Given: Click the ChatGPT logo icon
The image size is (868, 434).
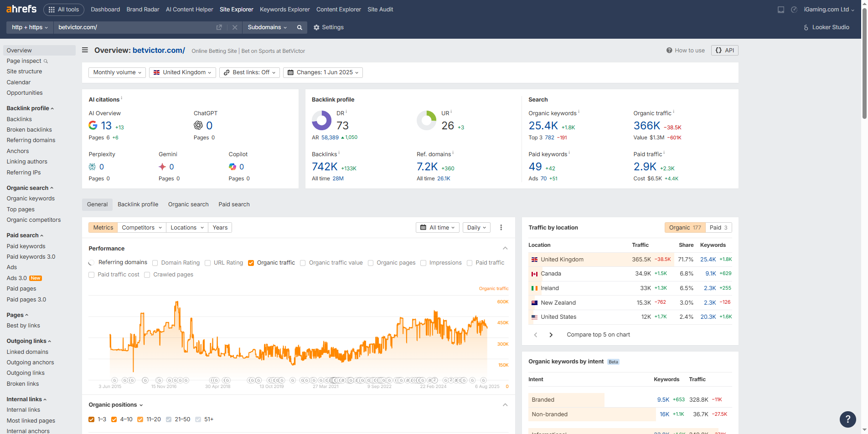Looking at the screenshot, I should point(198,125).
